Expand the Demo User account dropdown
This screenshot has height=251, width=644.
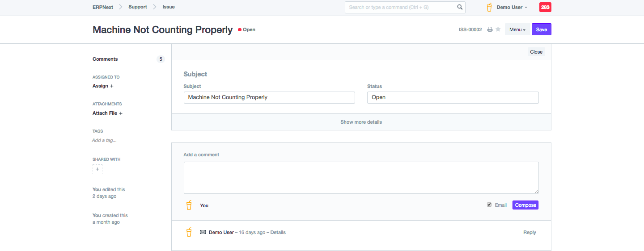[x=512, y=7]
